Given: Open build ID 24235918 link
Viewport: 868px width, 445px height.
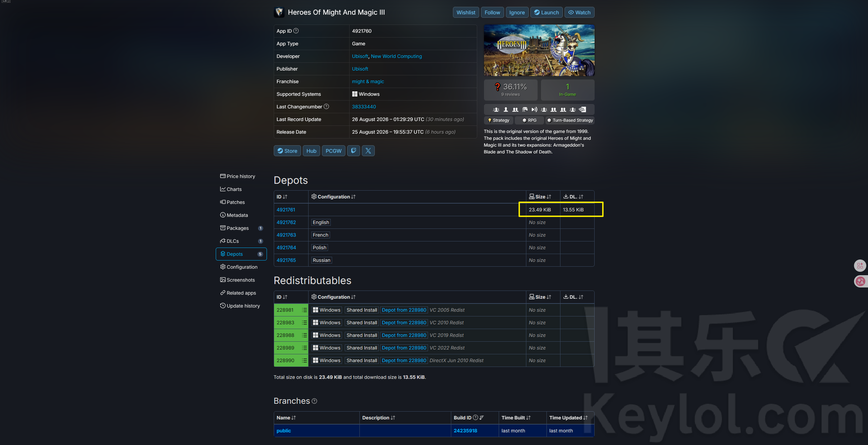Looking at the screenshot, I should click(x=465, y=431).
